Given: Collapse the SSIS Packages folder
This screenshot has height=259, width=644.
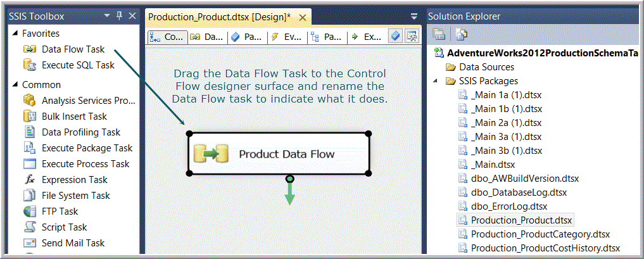Looking at the screenshot, I should [x=436, y=81].
